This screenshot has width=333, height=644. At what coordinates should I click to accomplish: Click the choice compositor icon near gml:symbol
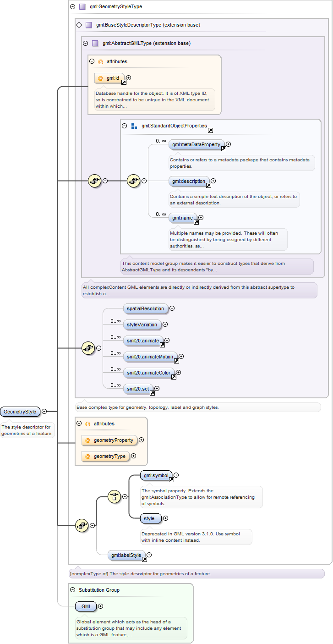click(x=114, y=496)
